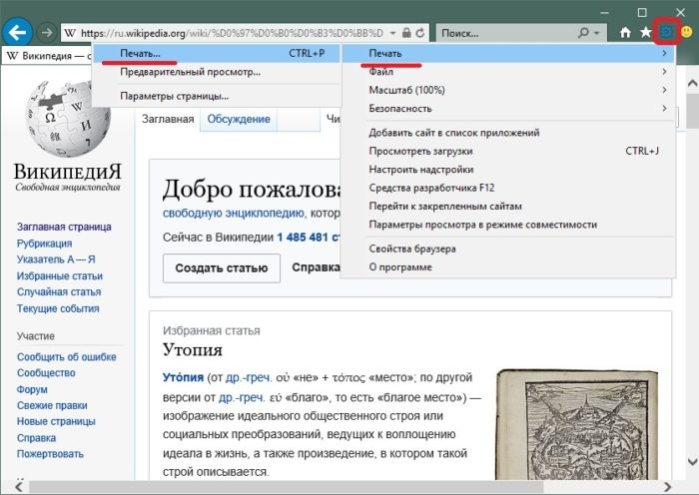Click Справка link in the left sidebar
The width and height of the screenshot is (699, 495).
pos(37,438)
